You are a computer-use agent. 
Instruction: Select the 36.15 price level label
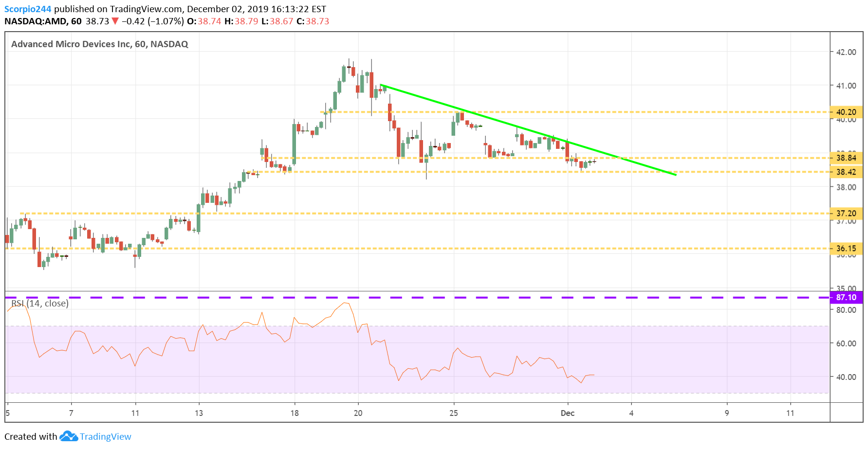(846, 249)
